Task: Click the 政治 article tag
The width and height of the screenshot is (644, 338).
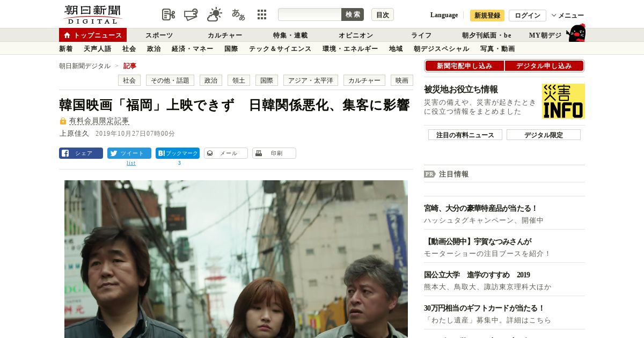Action: 211,80
